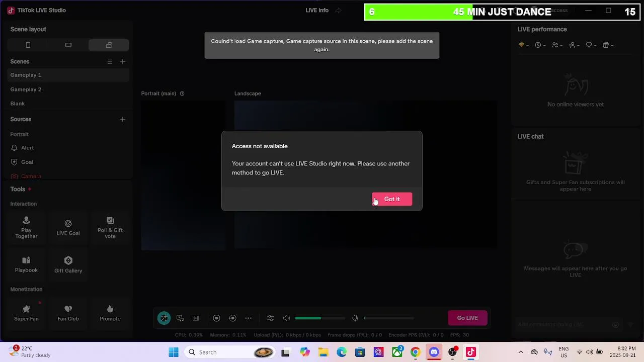Click the Portrait (main) preview canvas

tap(183, 175)
